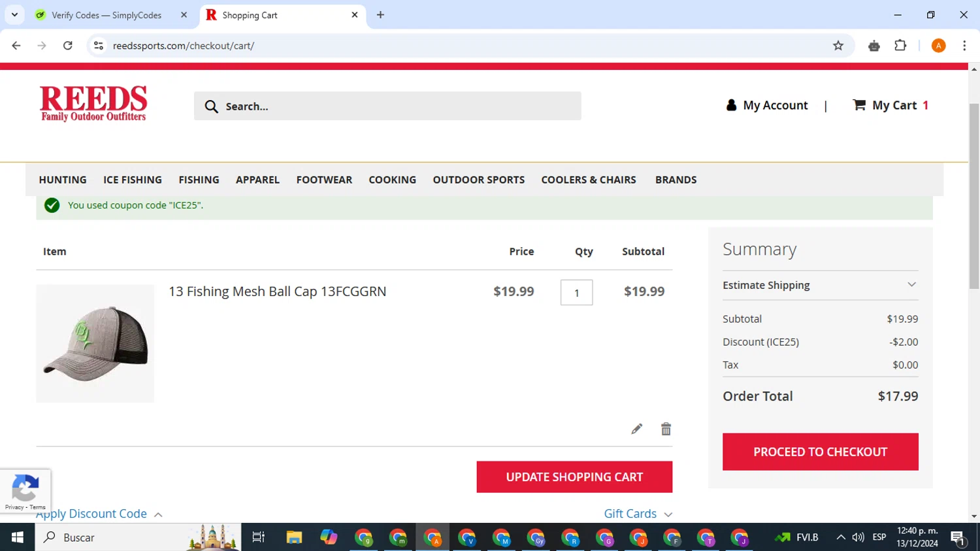Click the page vertical scrollbar

pos(974,196)
